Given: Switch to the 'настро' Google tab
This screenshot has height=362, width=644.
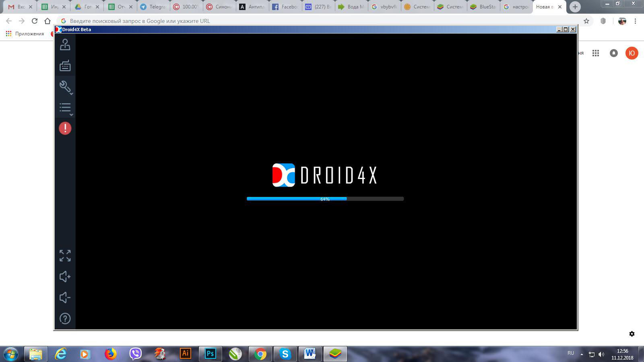Looking at the screenshot, I should click(516, 7).
